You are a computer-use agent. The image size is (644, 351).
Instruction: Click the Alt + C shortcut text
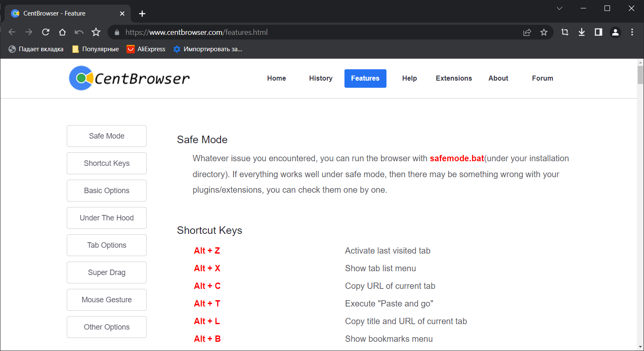point(207,286)
